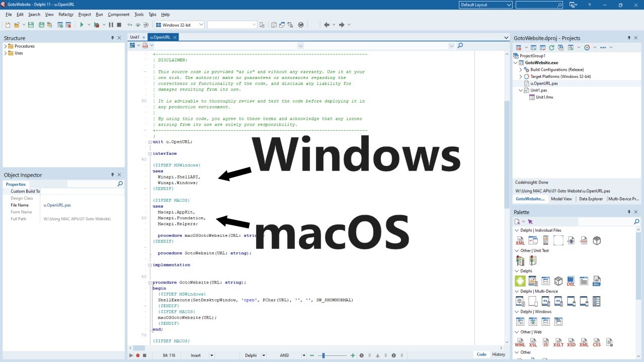The width and height of the screenshot is (644, 362).
Task: Click the search icon in the Palette
Action: pos(636,222)
